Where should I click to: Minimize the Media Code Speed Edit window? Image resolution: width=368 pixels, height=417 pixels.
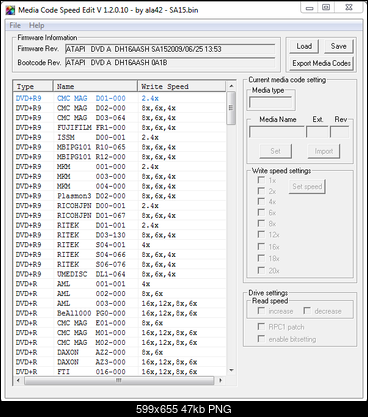(x=309, y=7)
